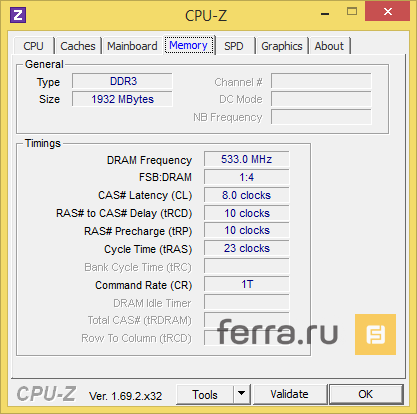417x414 pixels.
Task: Click the Command Rate (CR) label
Action: [144, 285]
